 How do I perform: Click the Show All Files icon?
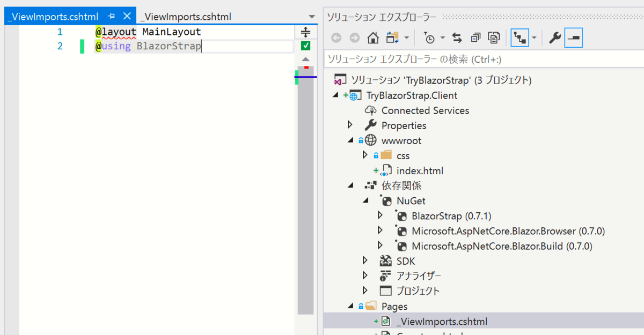494,38
